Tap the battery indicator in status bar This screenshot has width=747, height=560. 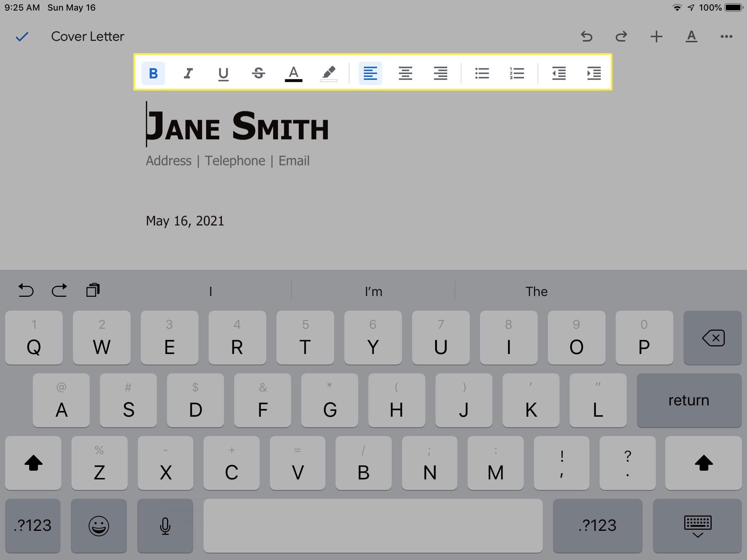[734, 8]
